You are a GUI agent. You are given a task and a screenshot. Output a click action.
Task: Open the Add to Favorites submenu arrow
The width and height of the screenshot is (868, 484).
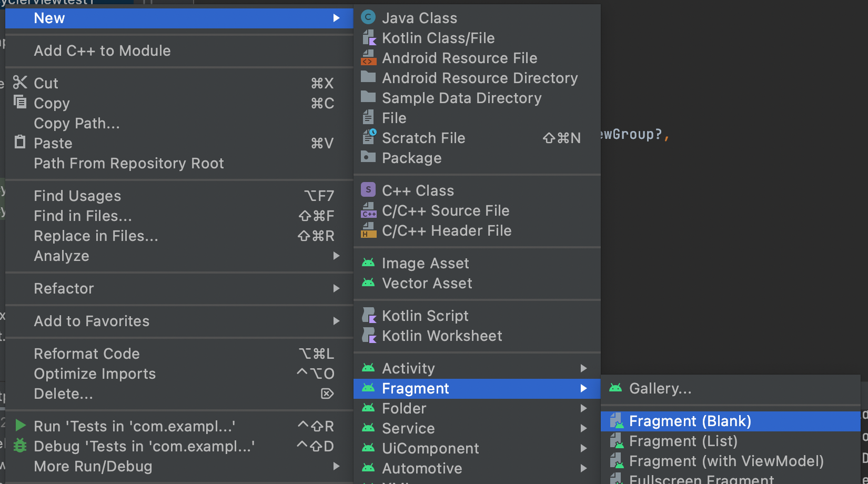[336, 321]
